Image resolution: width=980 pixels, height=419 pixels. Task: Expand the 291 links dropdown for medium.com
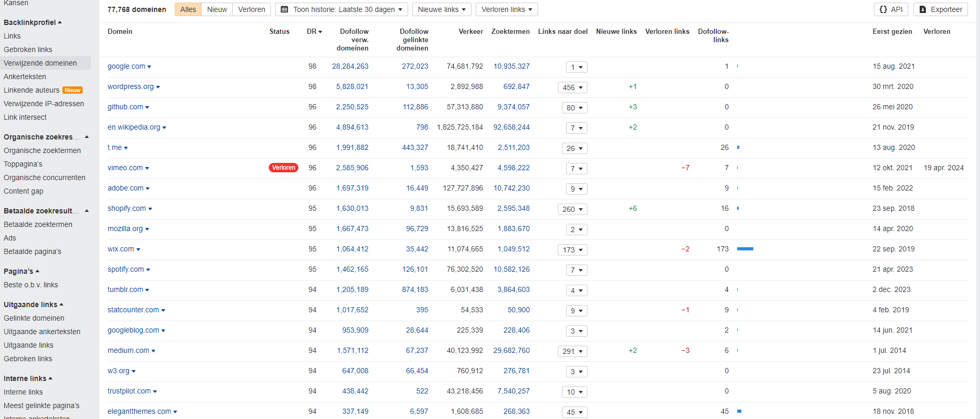pos(572,351)
